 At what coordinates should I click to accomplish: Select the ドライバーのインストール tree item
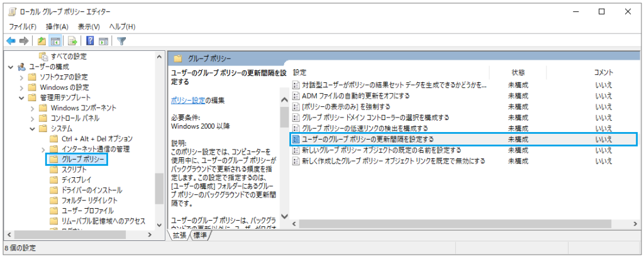pyautogui.click(x=92, y=190)
